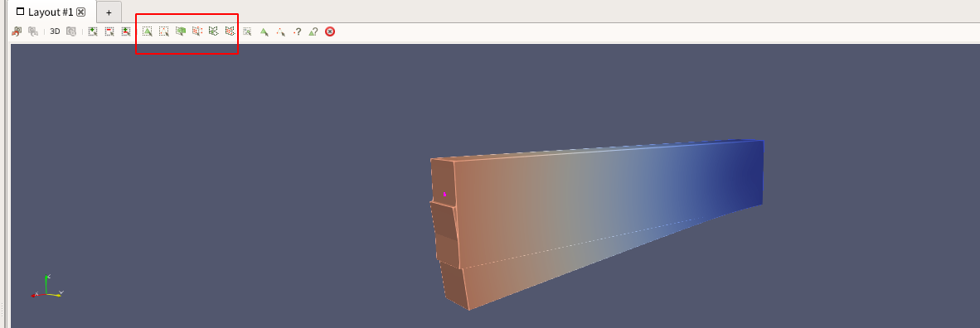The image size is (980, 328).
Task: Activate Select Points On tool
Action: point(164,31)
